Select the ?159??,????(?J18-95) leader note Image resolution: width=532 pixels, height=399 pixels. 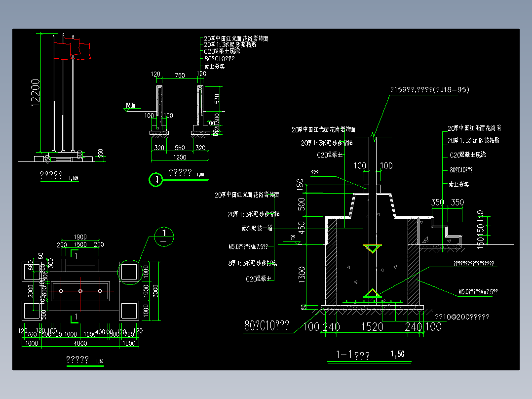pyautogui.click(x=429, y=90)
